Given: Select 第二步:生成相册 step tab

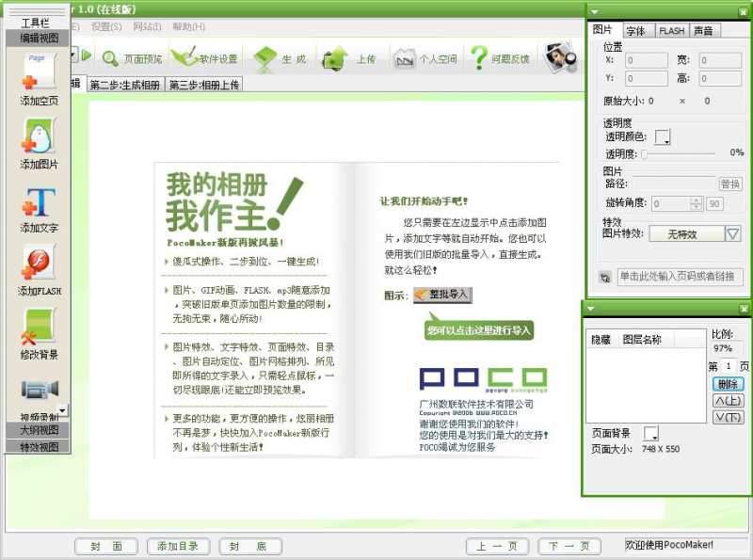Looking at the screenshot, I should (x=125, y=85).
